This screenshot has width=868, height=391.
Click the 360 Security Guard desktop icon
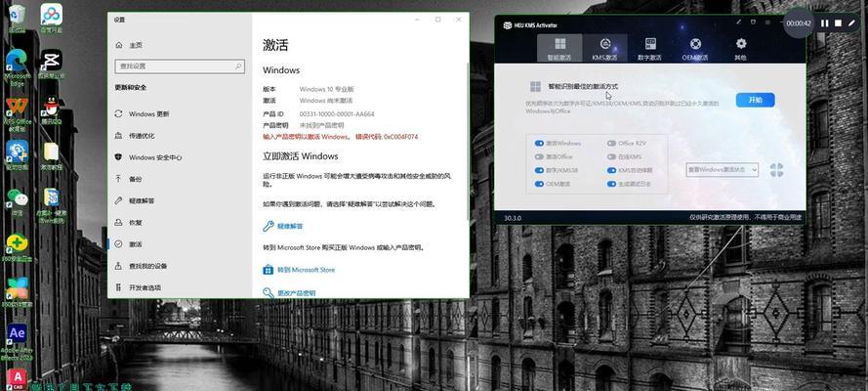18,247
